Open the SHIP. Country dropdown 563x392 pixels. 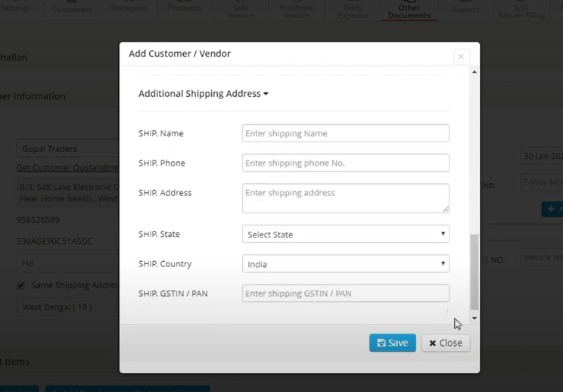tap(345, 264)
